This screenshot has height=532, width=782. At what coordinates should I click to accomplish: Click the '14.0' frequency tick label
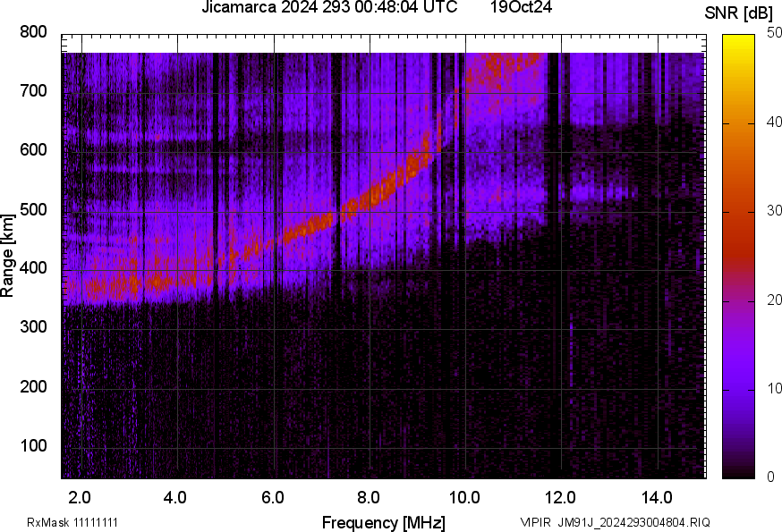(657, 498)
